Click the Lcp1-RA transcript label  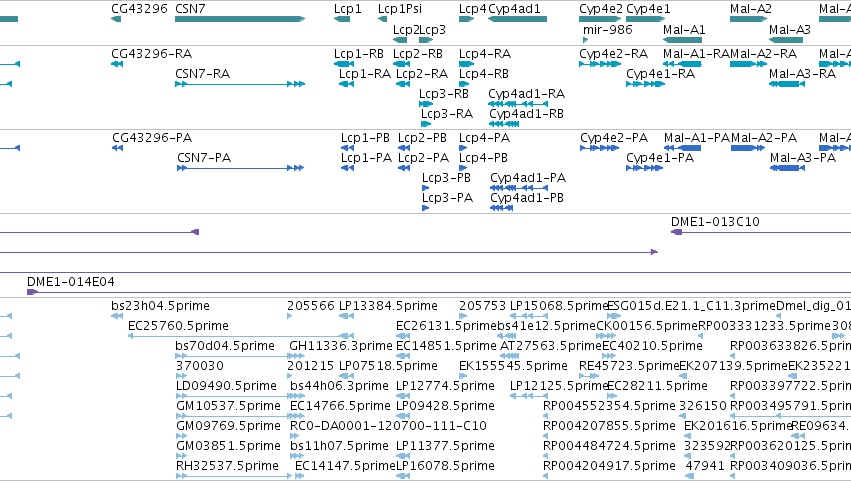coord(365,73)
